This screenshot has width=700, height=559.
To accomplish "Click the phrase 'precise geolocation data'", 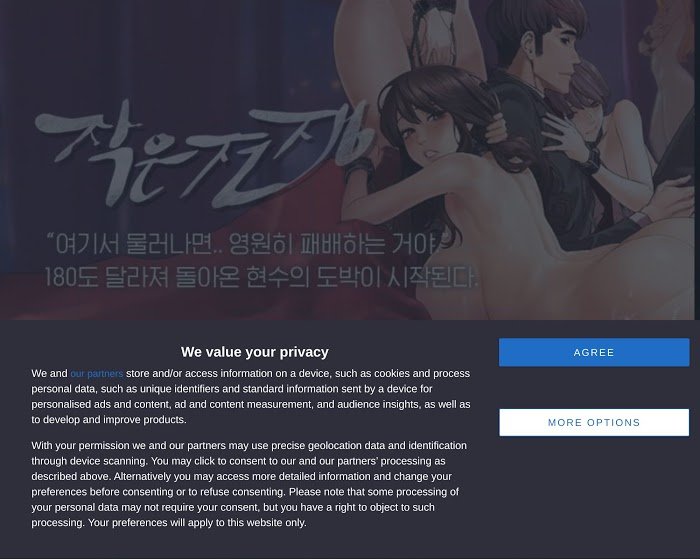I will 328,446.
